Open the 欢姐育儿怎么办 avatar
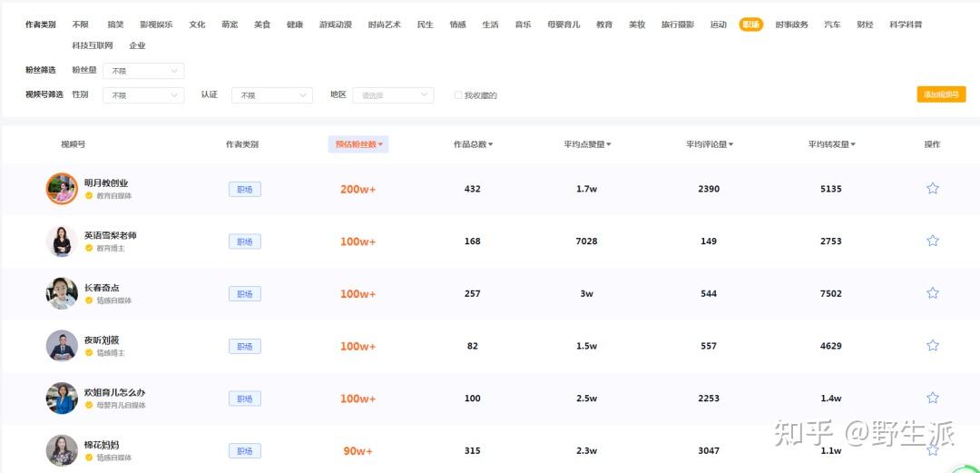The height and width of the screenshot is (473, 980). (x=62, y=398)
